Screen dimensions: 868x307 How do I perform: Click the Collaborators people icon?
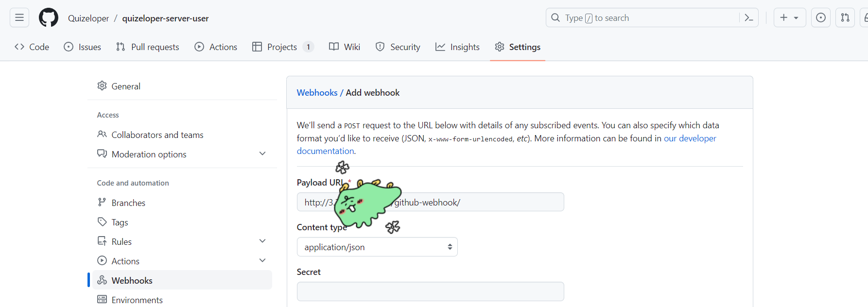point(102,135)
